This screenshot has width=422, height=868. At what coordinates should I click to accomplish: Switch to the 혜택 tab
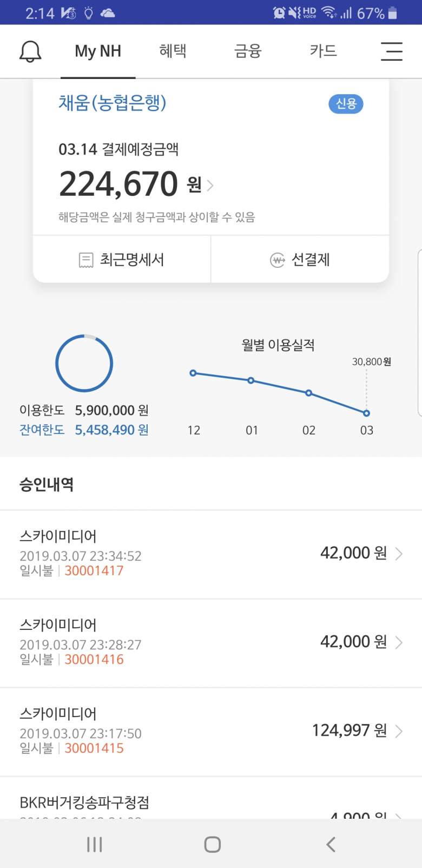click(x=173, y=51)
